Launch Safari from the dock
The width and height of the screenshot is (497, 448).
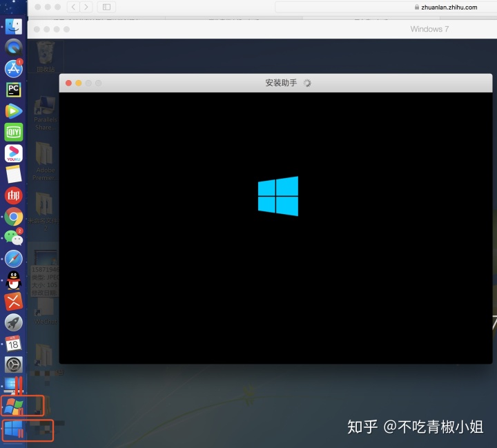(x=14, y=259)
